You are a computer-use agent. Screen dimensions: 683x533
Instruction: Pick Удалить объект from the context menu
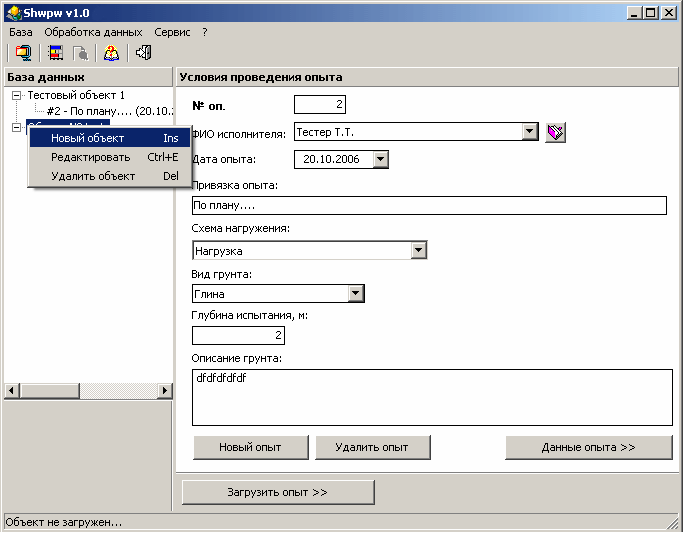93,176
